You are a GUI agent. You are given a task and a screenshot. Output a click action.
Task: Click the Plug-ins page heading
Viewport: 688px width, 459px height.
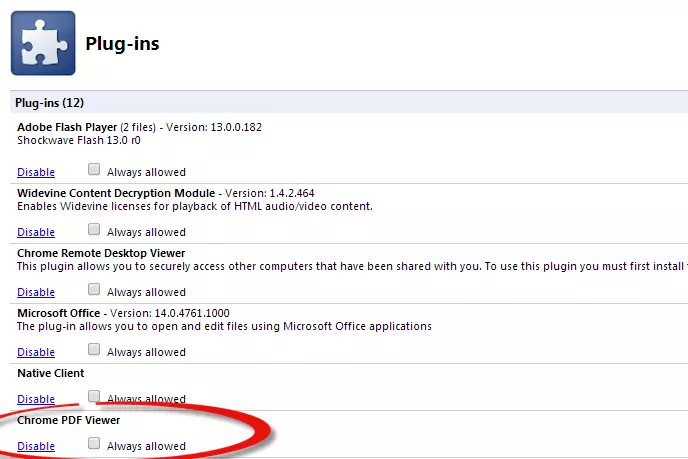pos(122,43)
